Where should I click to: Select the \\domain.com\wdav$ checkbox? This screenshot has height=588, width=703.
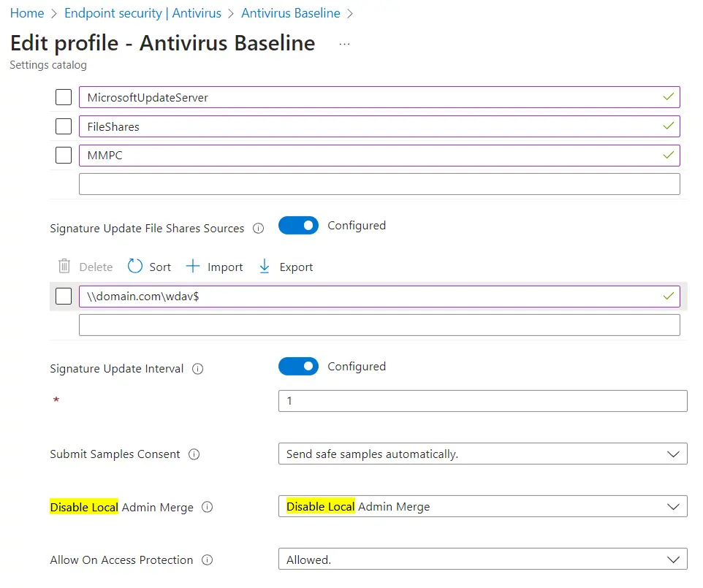point(64,296)
